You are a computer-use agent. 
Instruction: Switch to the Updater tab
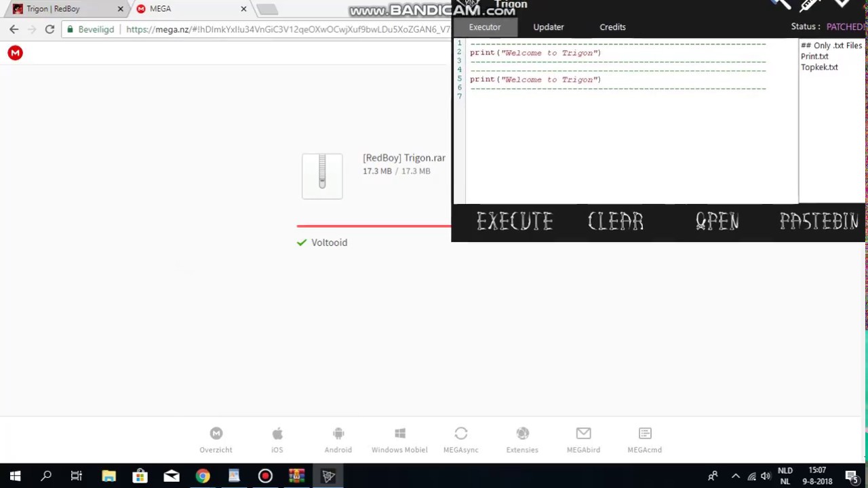click(x=549, y=27)
